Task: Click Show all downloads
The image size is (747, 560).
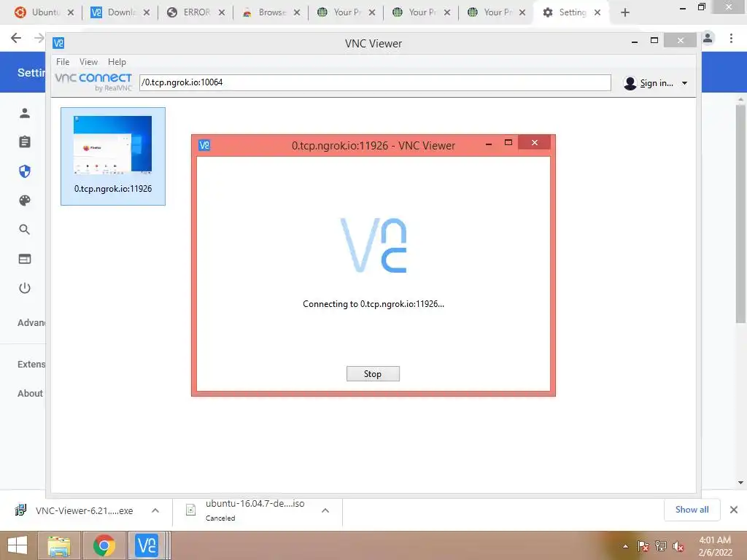Action: pos(692,510)
